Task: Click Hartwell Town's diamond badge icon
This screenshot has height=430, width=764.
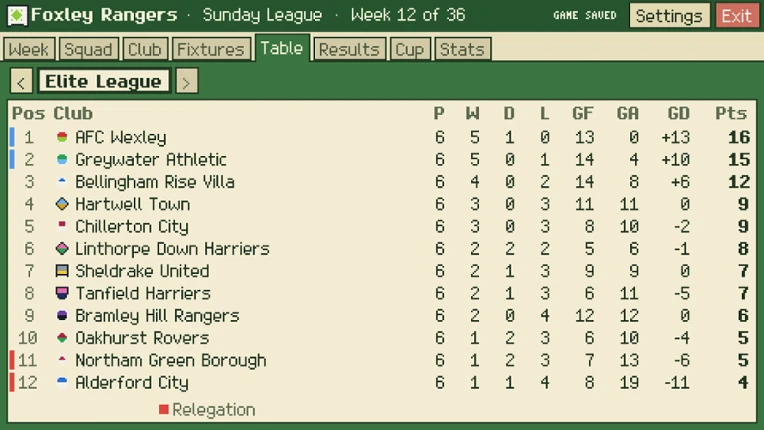Action: 62,204
